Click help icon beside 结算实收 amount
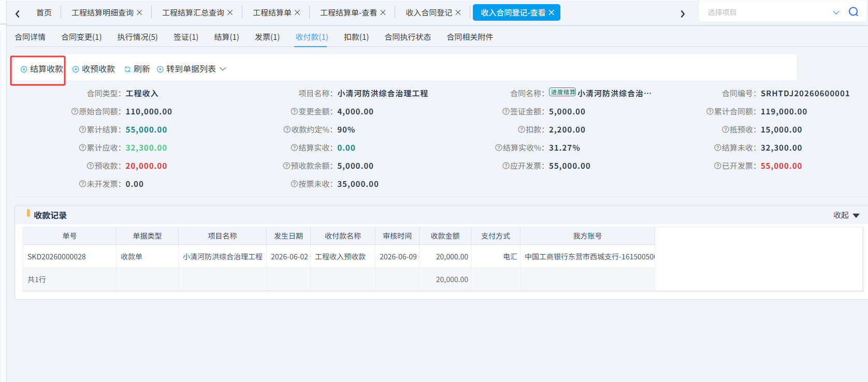This screenshot has height=382, width=868. 294,148
